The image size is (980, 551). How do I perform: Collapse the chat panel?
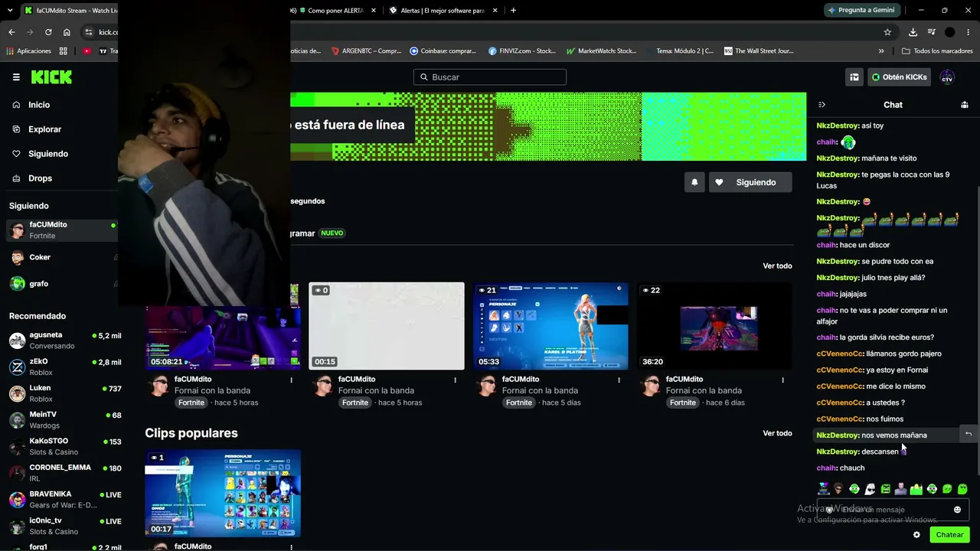point(822,105)
